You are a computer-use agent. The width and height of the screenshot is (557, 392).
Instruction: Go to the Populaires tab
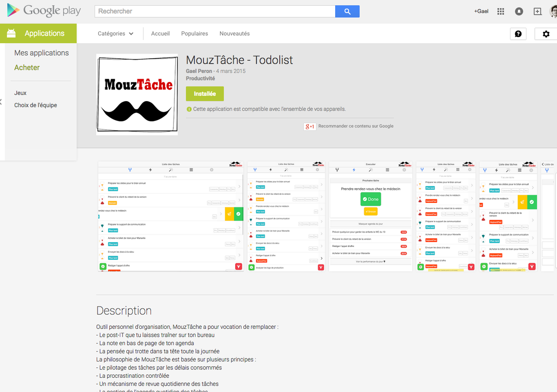(x=194, y=34)
